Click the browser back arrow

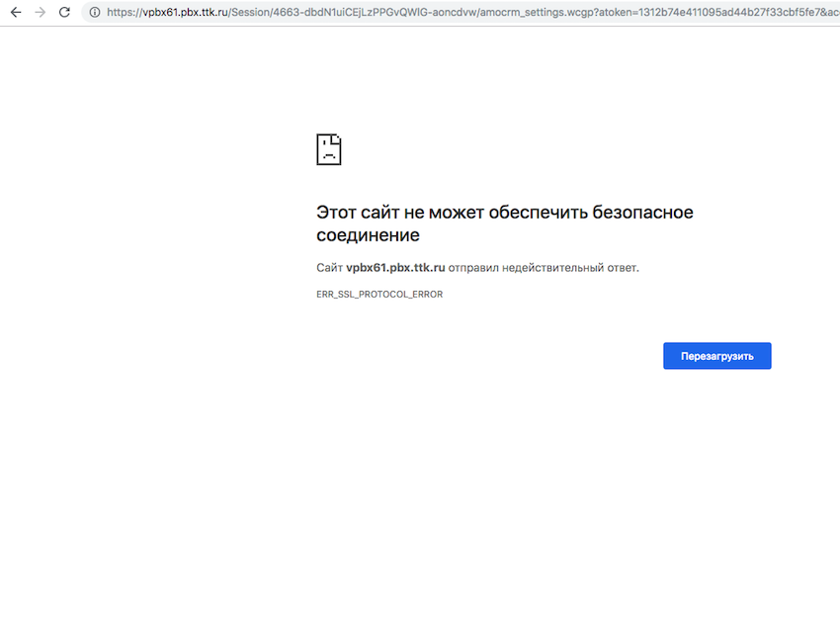coord(15,12)
